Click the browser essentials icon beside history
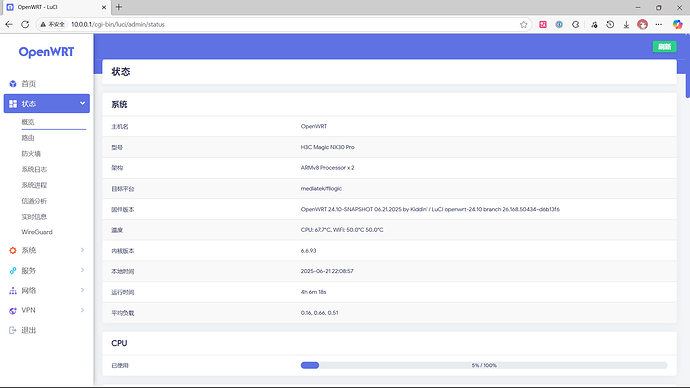This screenshot has width=690, height=388. pos(594,25)
